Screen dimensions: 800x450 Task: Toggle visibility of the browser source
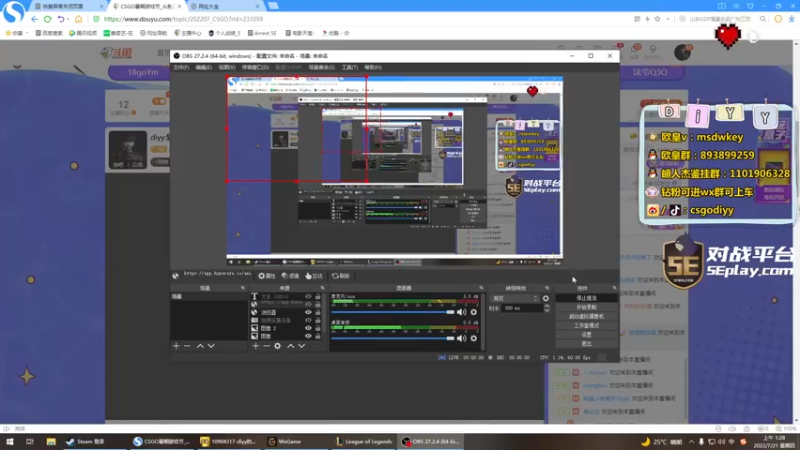(x=308, y=312)
